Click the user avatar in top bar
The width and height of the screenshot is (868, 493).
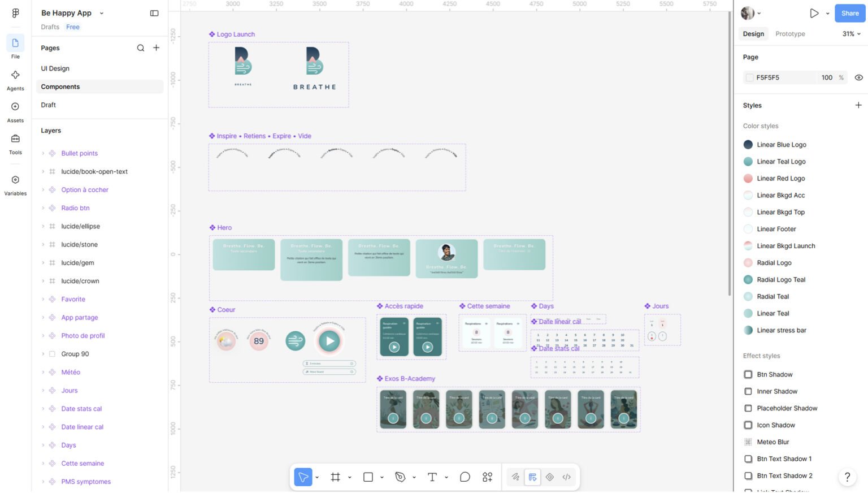point(748,13)
